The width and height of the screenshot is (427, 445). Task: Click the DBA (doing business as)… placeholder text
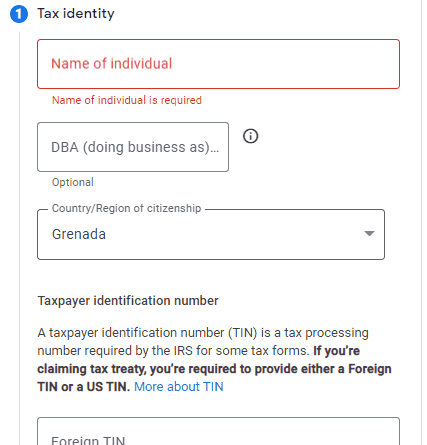[x=135, y=147]
